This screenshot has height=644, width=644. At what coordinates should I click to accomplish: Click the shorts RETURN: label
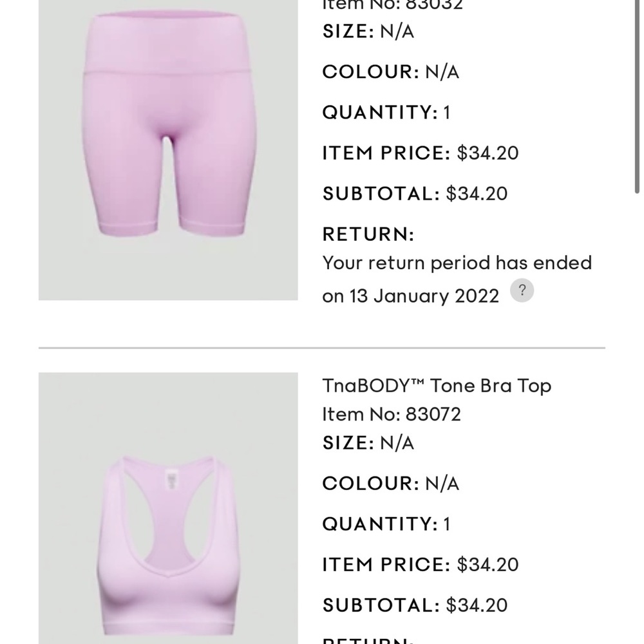click(x=368, y=234)
